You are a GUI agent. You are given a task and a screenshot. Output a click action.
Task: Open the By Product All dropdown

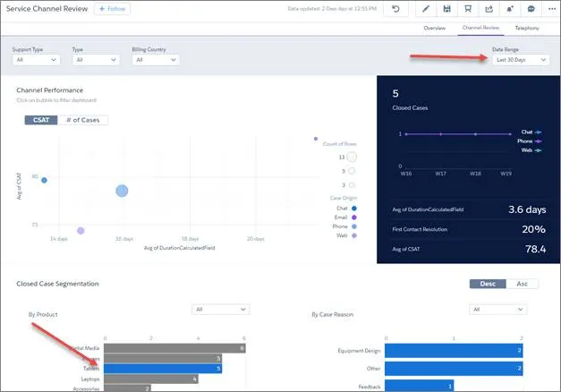pyautogui.click(x=221, y=310)
